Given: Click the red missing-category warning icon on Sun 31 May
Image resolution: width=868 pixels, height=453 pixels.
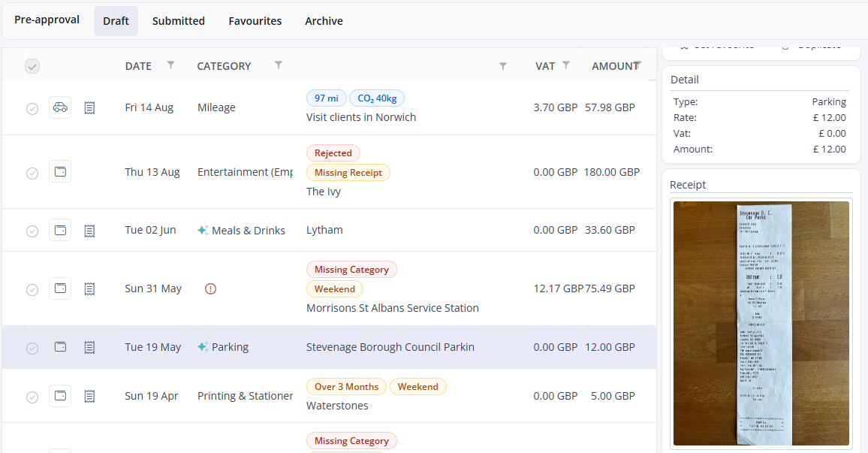Looking at the screenshot, I should coord(210,288).
